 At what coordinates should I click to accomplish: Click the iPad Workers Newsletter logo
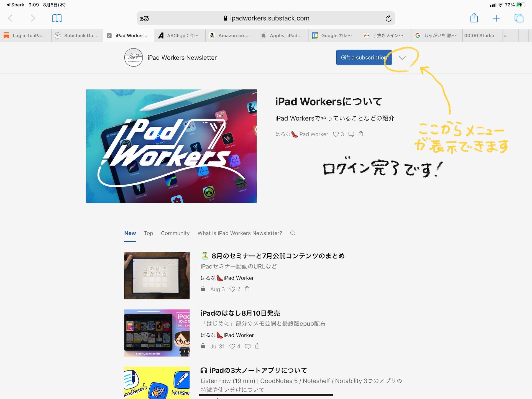click(134, 57)
